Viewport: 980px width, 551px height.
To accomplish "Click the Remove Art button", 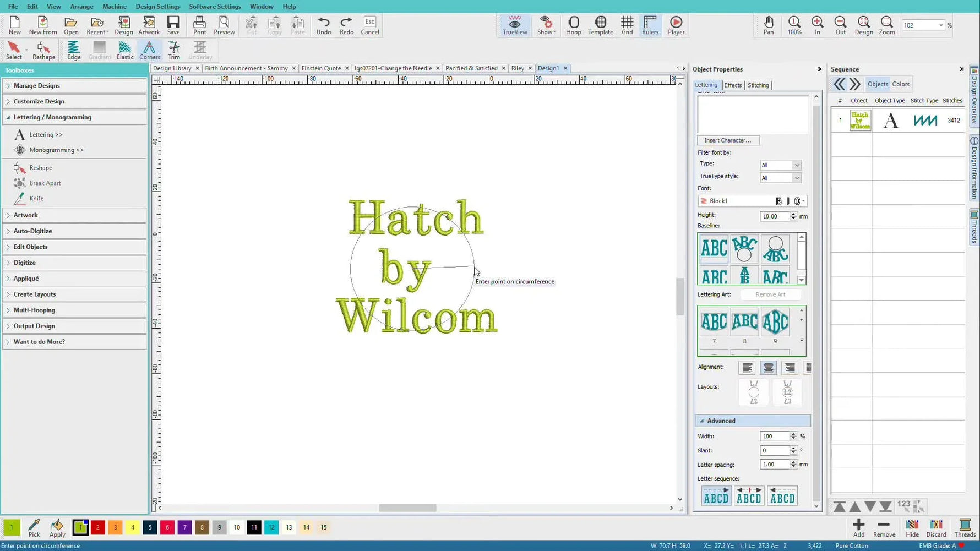I will pyautogui.click(x=771, y=294).
